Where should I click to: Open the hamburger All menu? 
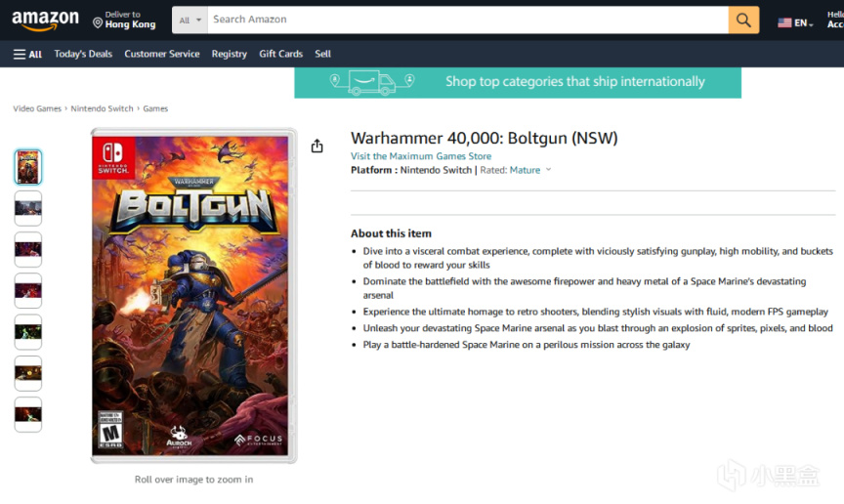click(x=27, y=54)
